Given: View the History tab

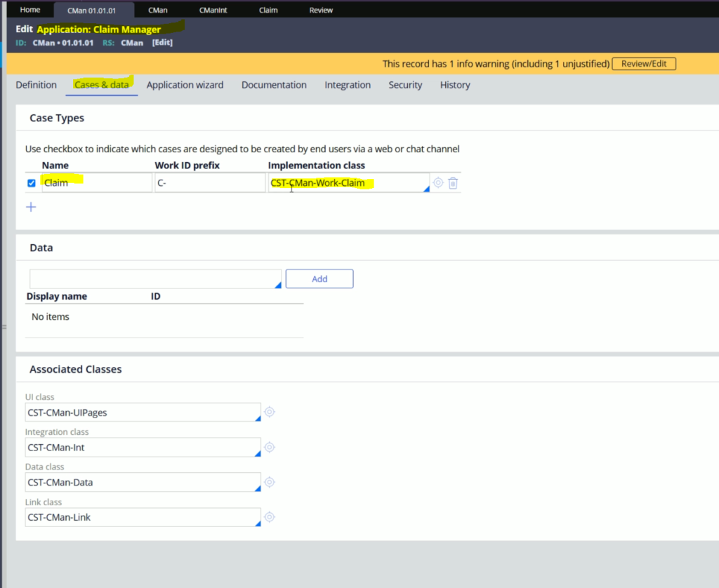Looking at the screenshot, I should 455,85.
